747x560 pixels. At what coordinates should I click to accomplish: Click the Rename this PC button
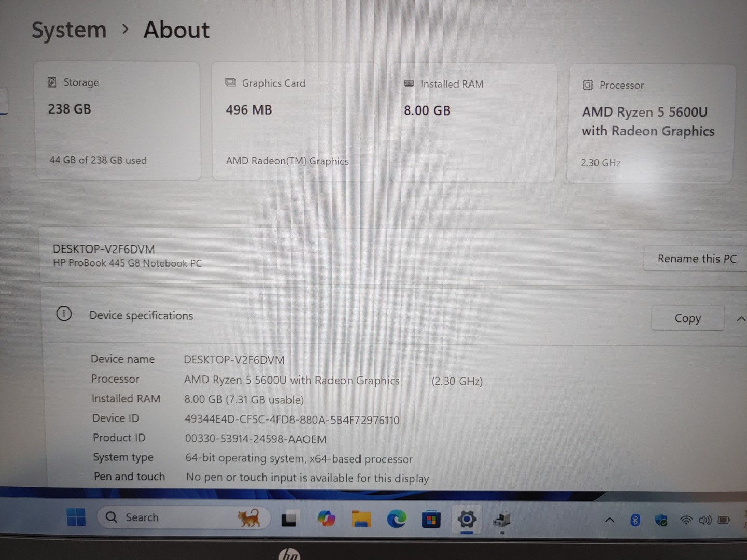(696, 259)
